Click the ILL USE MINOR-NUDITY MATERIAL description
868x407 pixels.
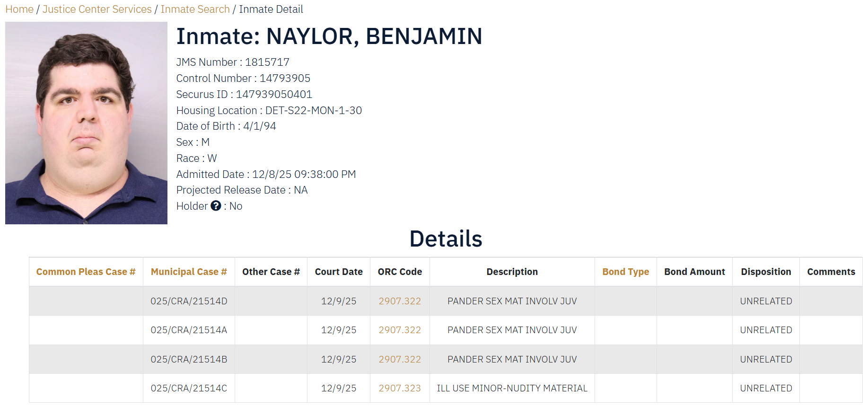(512, 388)
